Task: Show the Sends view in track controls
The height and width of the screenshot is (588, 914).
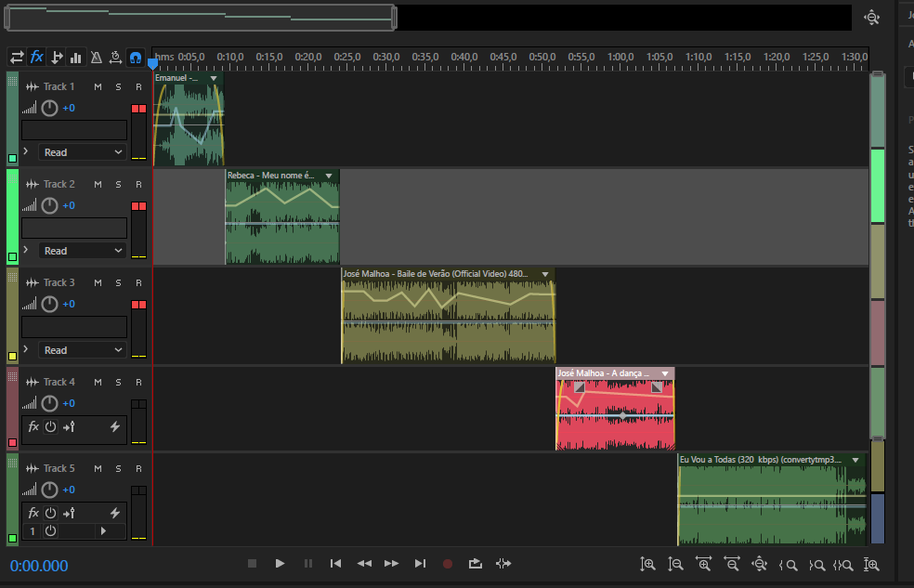Action: tap(57, 58)
